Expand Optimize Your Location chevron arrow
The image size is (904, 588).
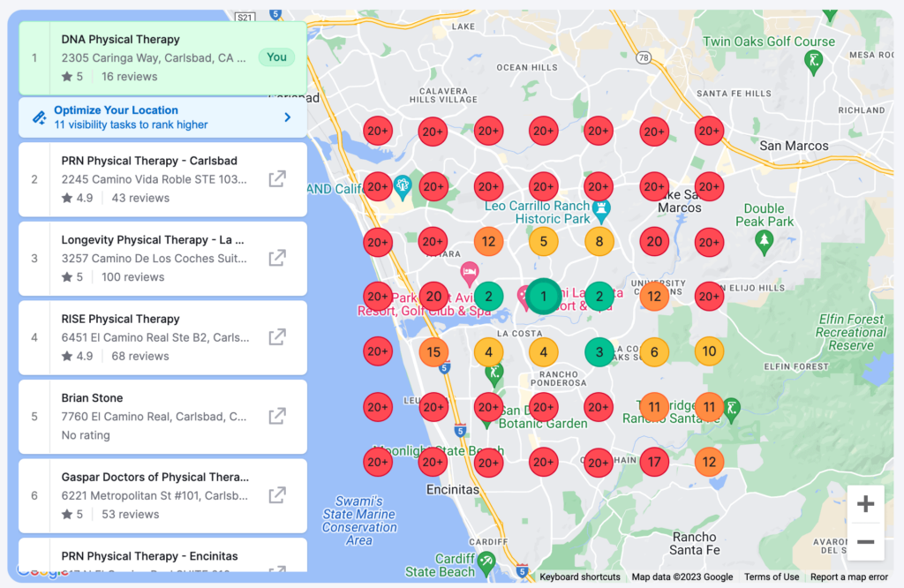pos(288,117)
